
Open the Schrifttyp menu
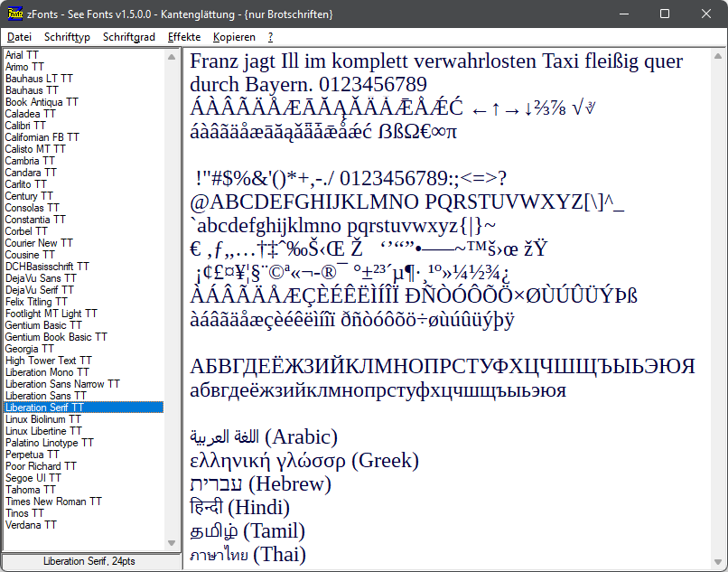point(67,37)
